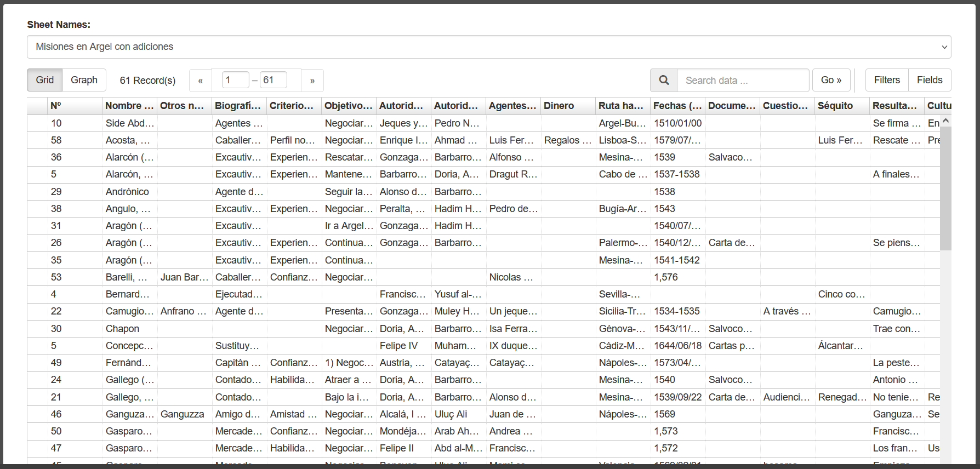Switch to the Graph view tab
The width and height of the screenshot is (980, 469).
84,80
